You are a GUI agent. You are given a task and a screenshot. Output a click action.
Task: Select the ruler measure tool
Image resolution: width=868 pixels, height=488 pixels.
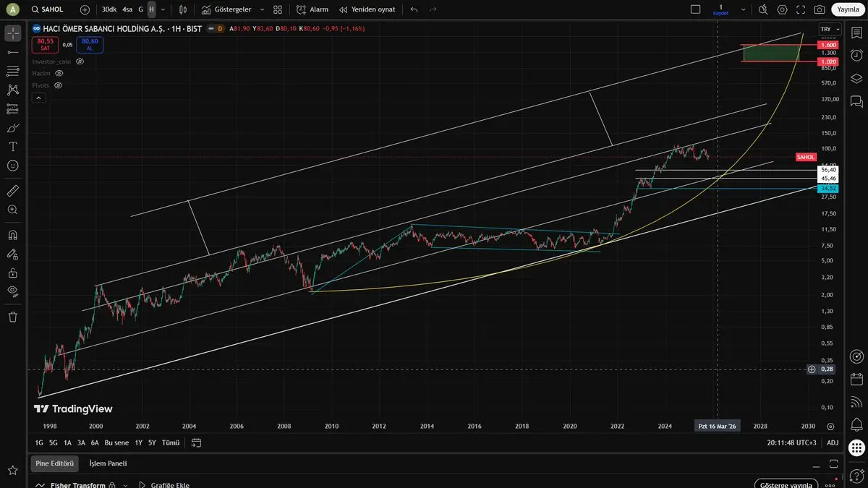tap(12, 191)
